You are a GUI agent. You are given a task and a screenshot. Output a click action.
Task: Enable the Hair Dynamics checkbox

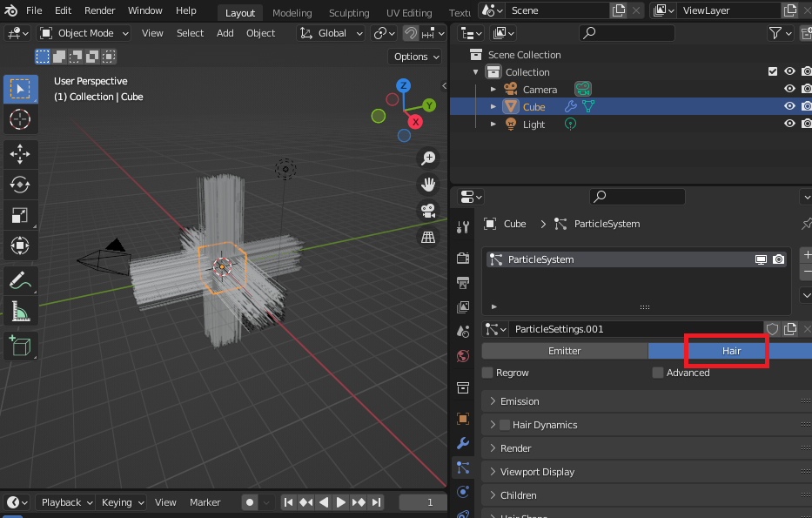[x=505, y=425]
